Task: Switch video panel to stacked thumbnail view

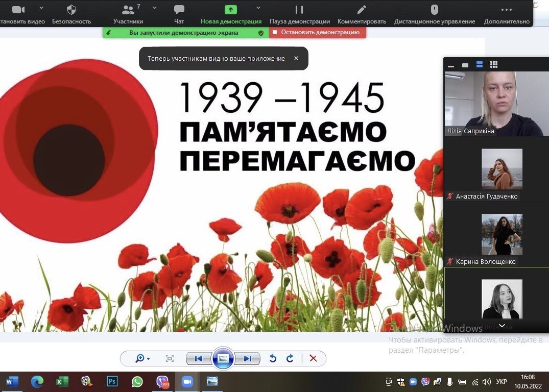Action: 480,64
